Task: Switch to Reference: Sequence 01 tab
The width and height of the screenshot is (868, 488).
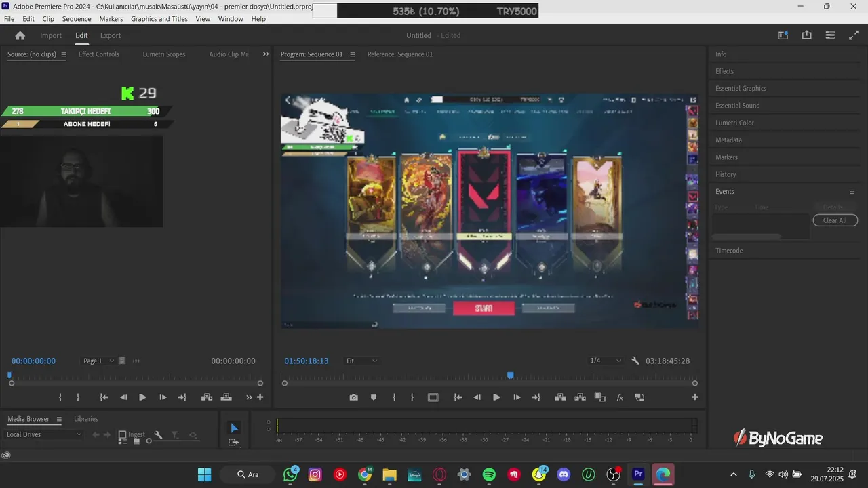Action: [x=400, y=54]
